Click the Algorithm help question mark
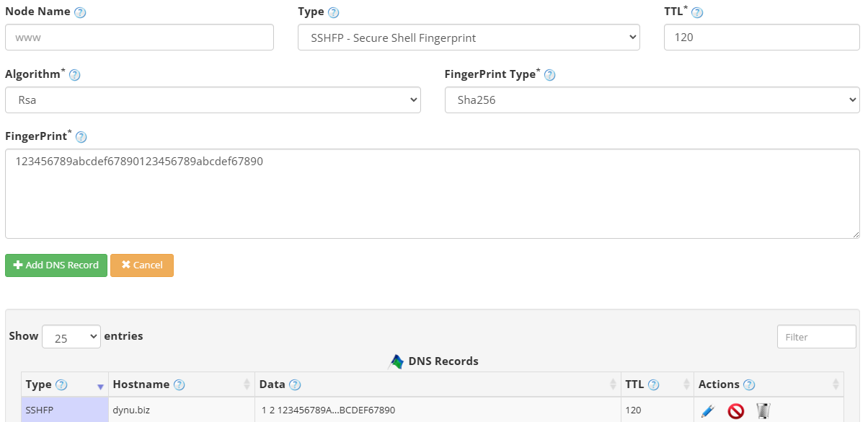This screenshot has height=422, width=868. (x=73, y=74)
